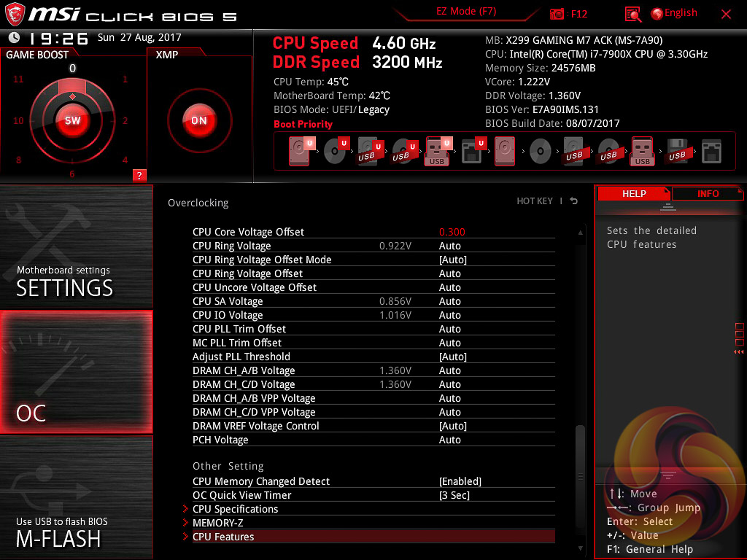Select the CPU Ring Voltage Offset row
Screen dimensions: 747x560
(373, 273)
